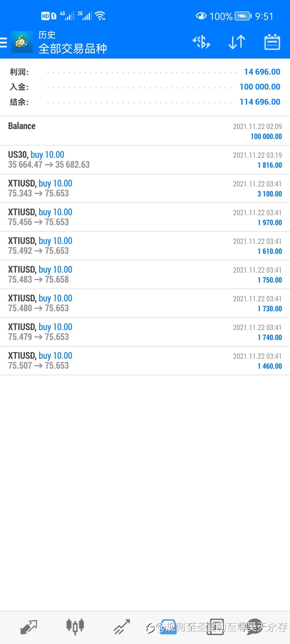The height and width of the screenshot is (644, 290).
Task: Tap the MetaTrader 4 app logo
Action: point(22,42)
